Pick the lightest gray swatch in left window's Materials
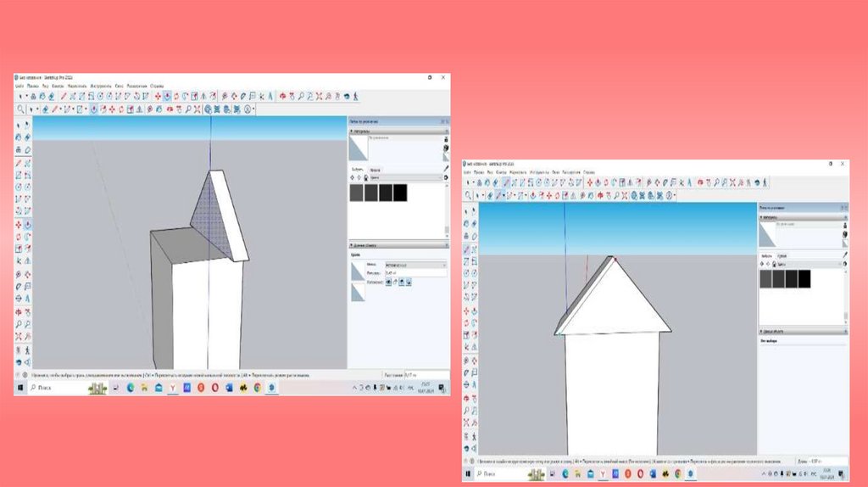This screenshot has width=868, height=487. (356, 193)
